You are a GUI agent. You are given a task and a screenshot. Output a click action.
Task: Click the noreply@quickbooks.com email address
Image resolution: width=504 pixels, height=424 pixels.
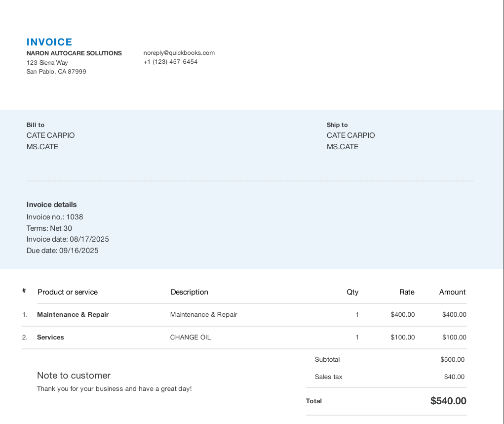(x=179, y=53)
